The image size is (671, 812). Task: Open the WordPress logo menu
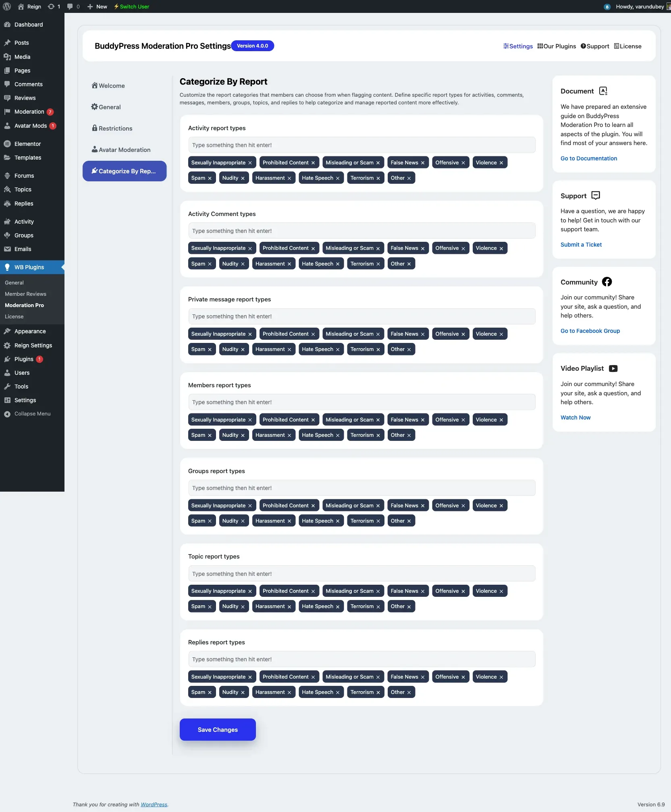[x=7, y=6]
